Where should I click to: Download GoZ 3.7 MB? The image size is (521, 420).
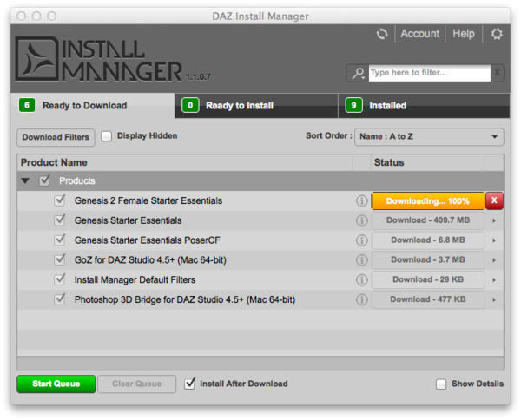(x=428, y=260)
